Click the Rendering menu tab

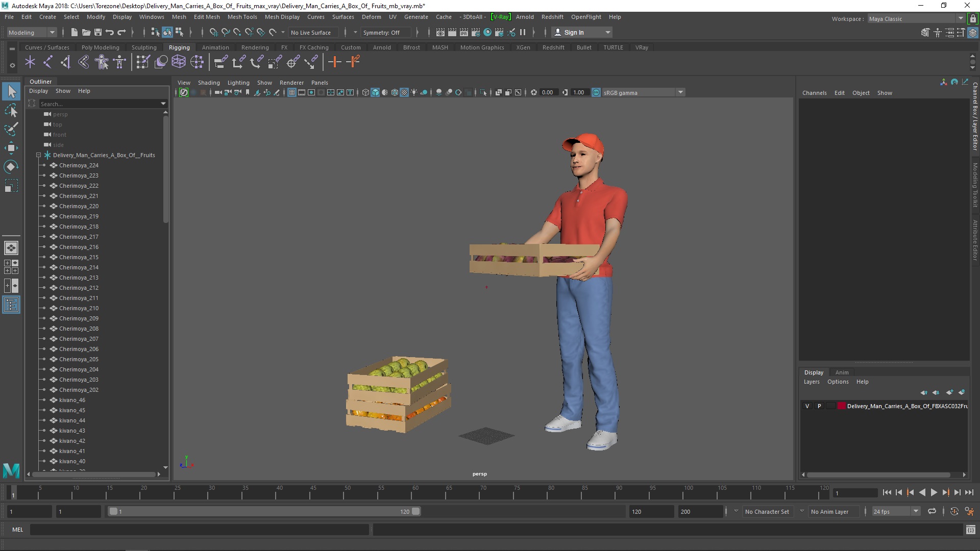(254, 47)
